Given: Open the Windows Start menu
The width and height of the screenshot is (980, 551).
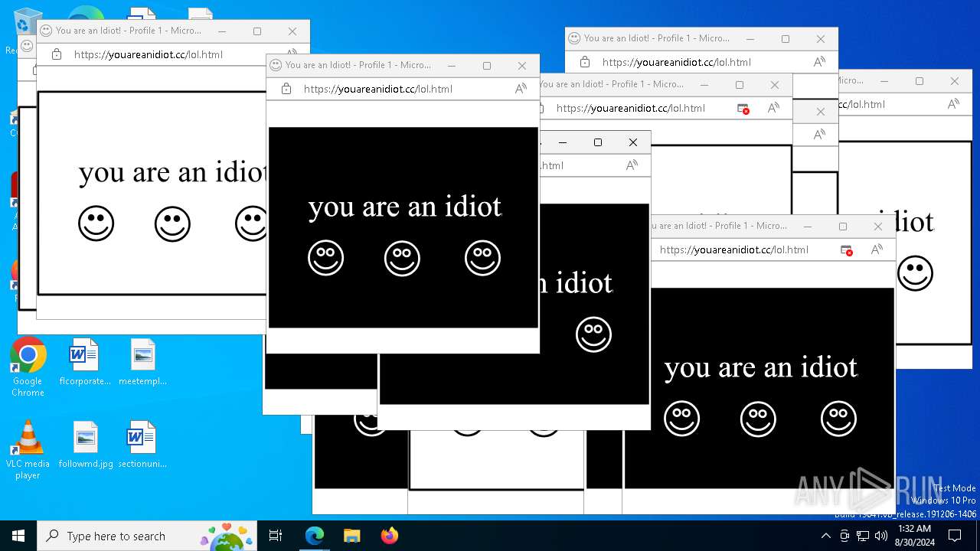Looking at the screenshot, I should pos(18,536).
